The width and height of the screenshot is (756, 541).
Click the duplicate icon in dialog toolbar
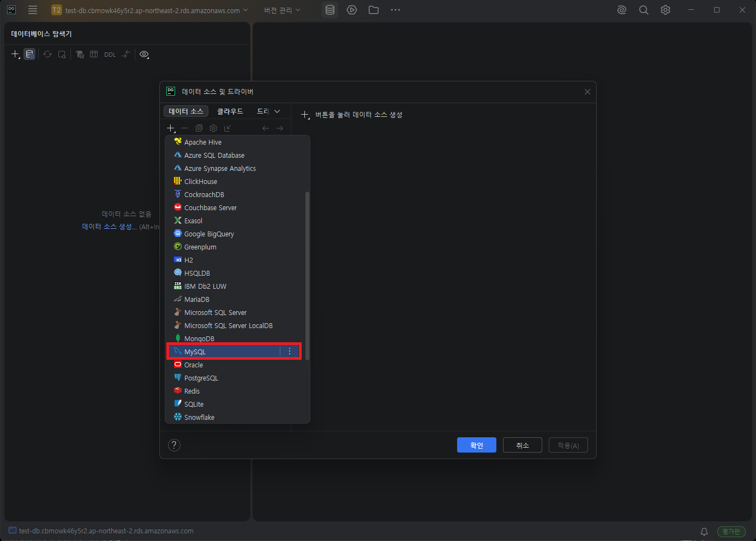[199, 128]
